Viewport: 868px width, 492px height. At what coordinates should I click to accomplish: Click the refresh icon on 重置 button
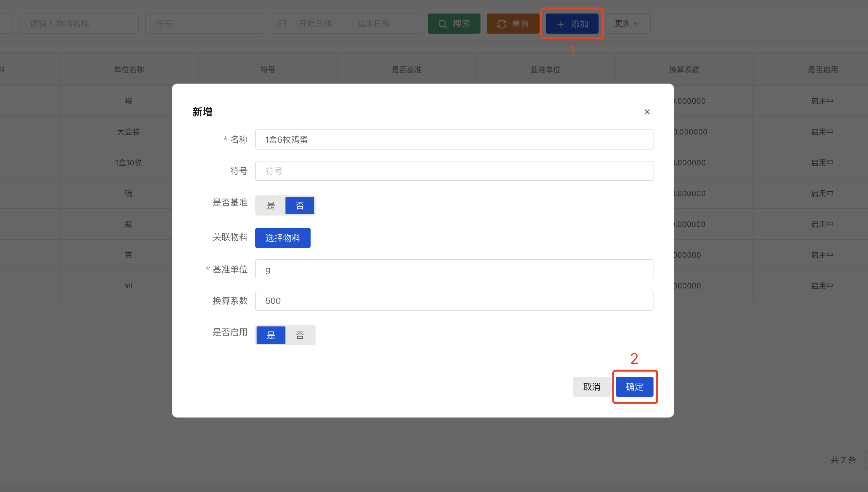pos(501,23)
